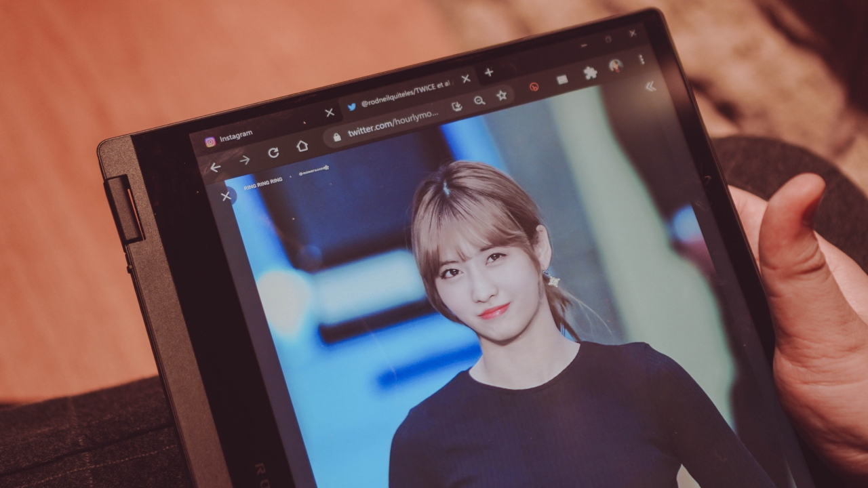Reload the Twitter page
This screenshot has width=868, height=488.
click(x=273, y=152)
